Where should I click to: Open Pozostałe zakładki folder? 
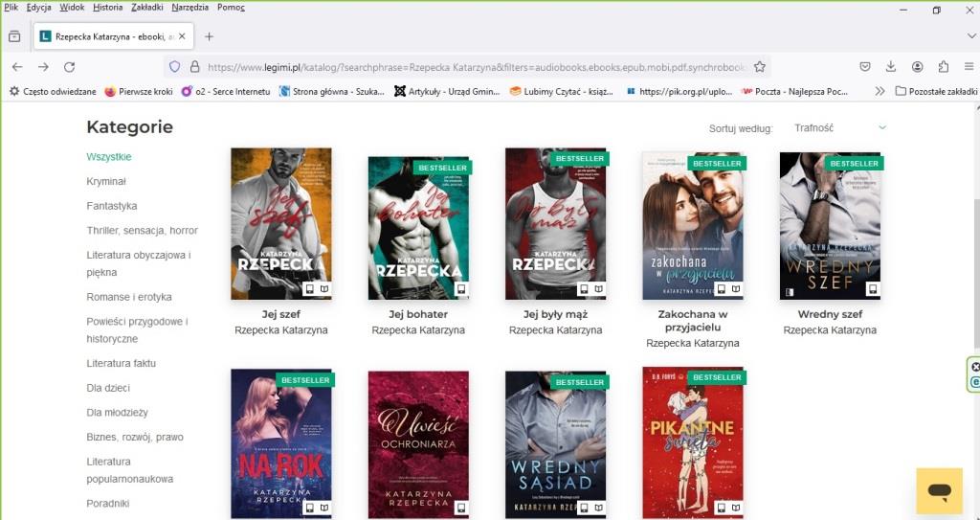coord(936,91)
